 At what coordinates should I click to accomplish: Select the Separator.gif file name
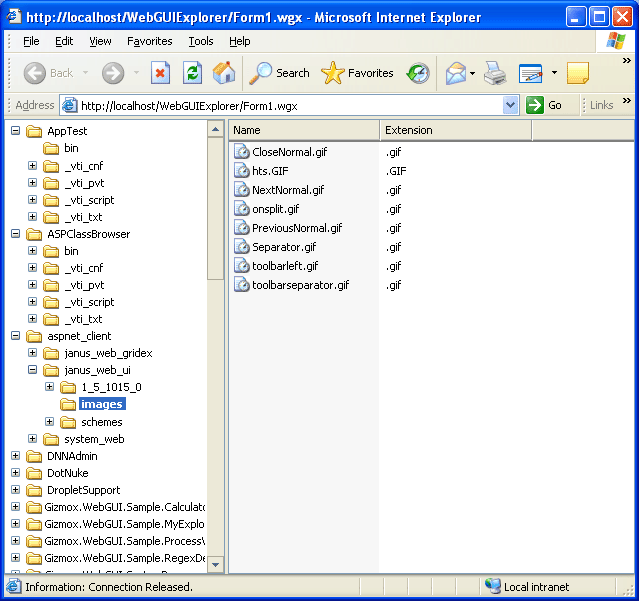pyautogui.click(x=284, y=247)
